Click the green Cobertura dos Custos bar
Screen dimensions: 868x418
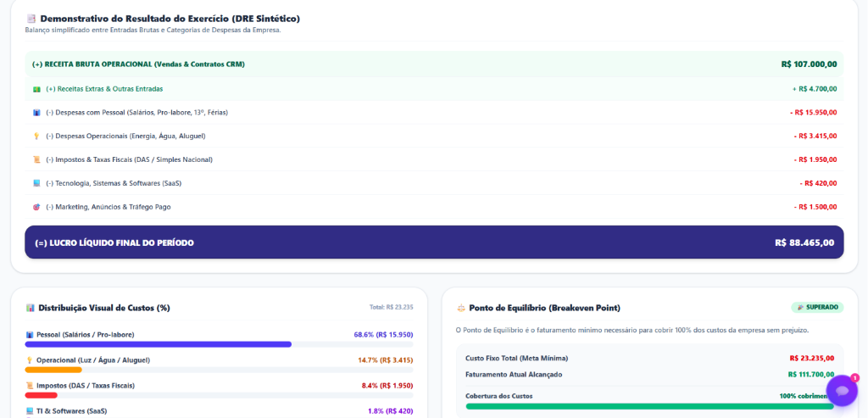pos(649,406)
